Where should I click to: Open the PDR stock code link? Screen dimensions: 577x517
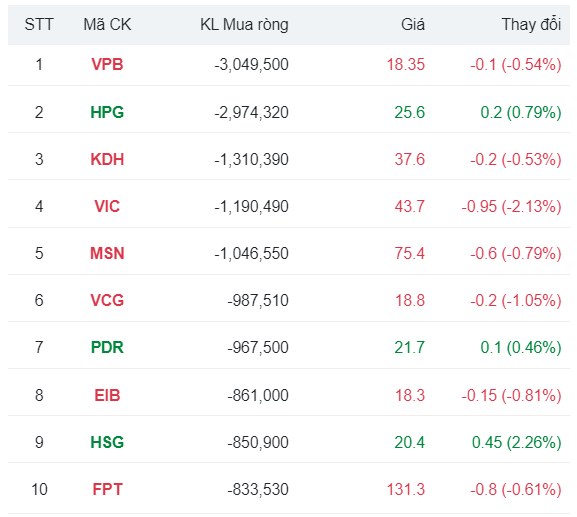click(107, 347)
